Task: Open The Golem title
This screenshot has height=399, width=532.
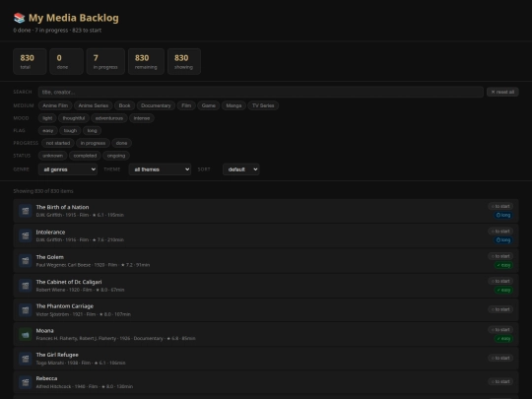Action: [50, 257]
